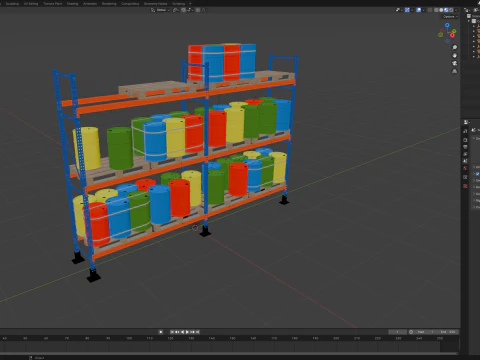The image size is (480, 360).
Task: Switch to rendered viewport shading
Action: pos(451,10)
